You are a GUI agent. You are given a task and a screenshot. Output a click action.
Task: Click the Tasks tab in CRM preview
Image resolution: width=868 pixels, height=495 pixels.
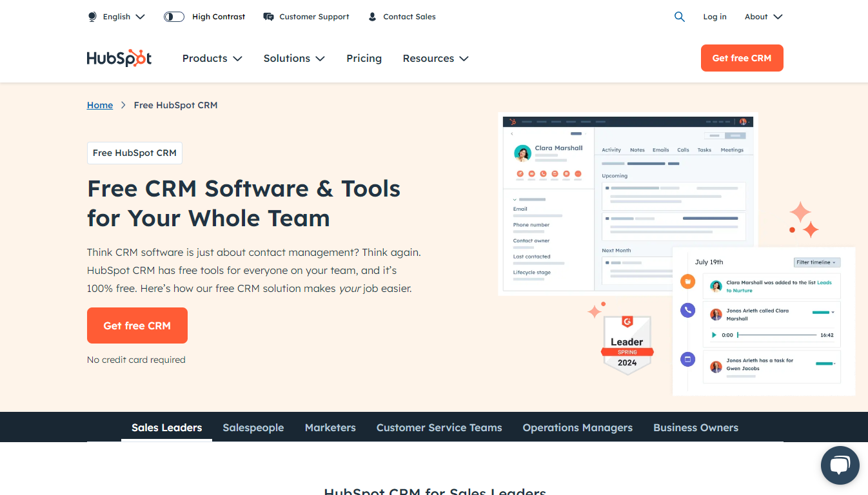[x=704, y=150]
